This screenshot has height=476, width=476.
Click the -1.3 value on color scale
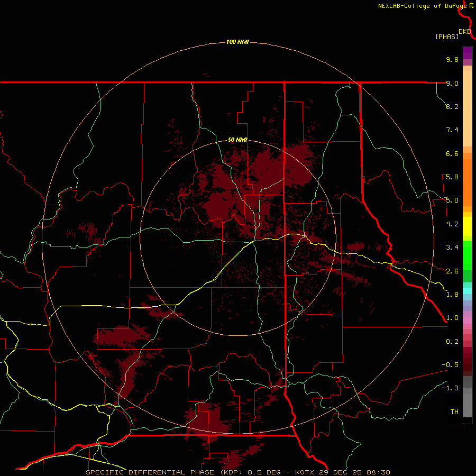pos(450,388)
